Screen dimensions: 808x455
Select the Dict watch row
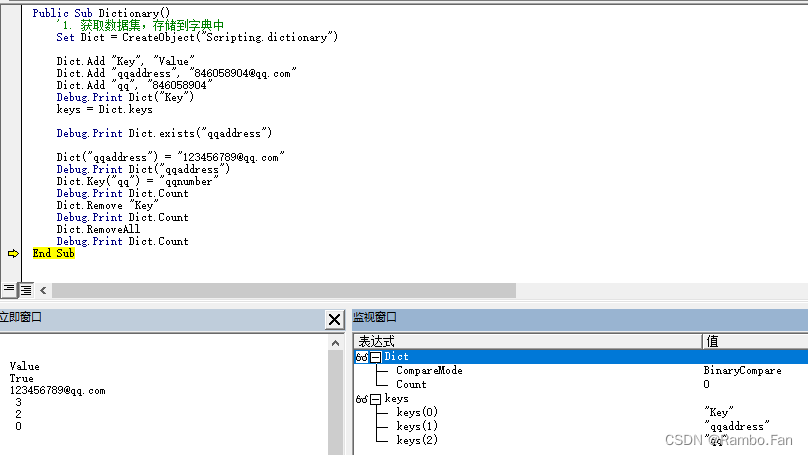(581, 357)
